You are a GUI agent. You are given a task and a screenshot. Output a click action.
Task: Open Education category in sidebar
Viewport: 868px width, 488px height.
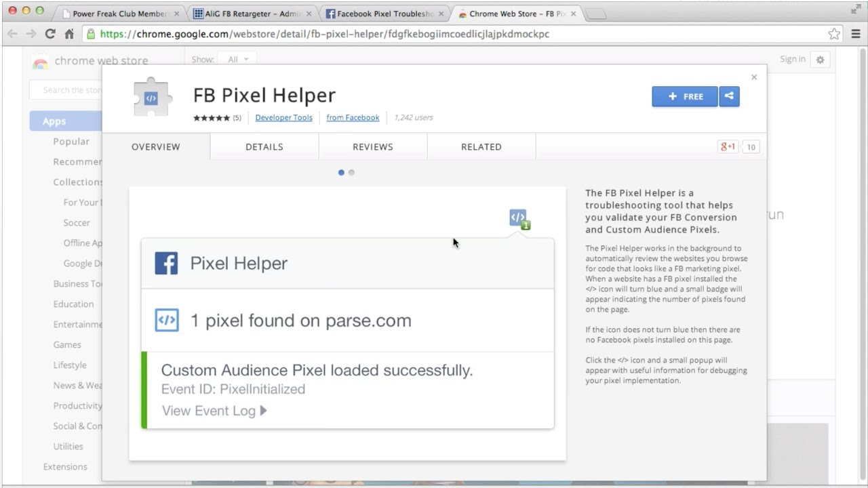coord(73,304)
